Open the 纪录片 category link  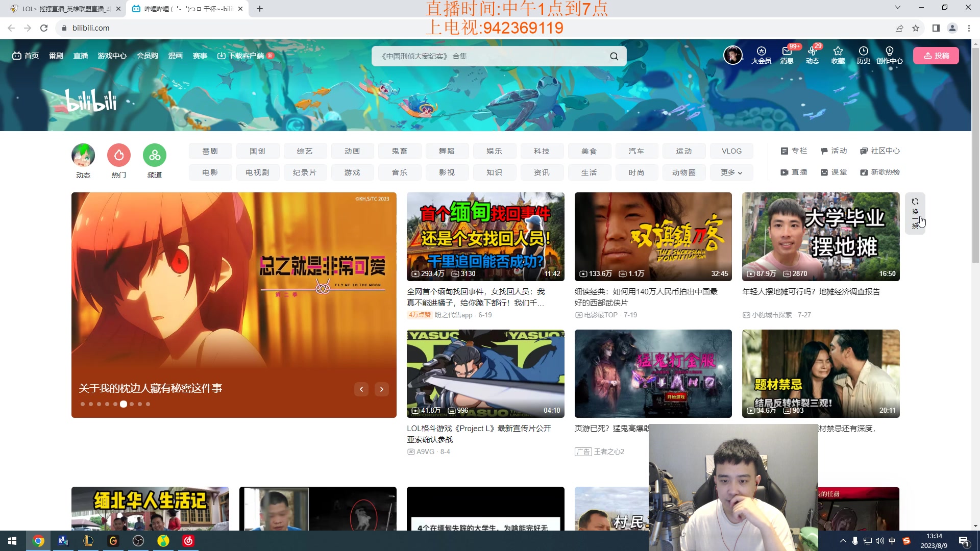click(x=305, y=172)
